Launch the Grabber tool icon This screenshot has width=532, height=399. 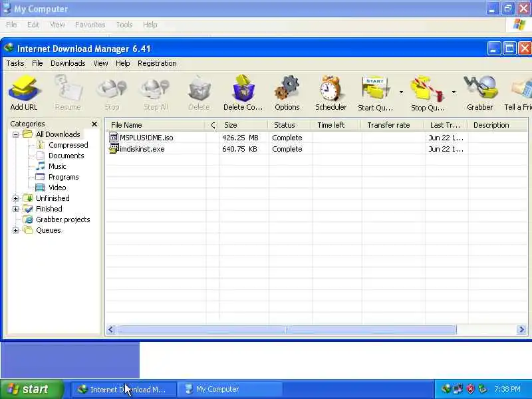coord(480,88)
